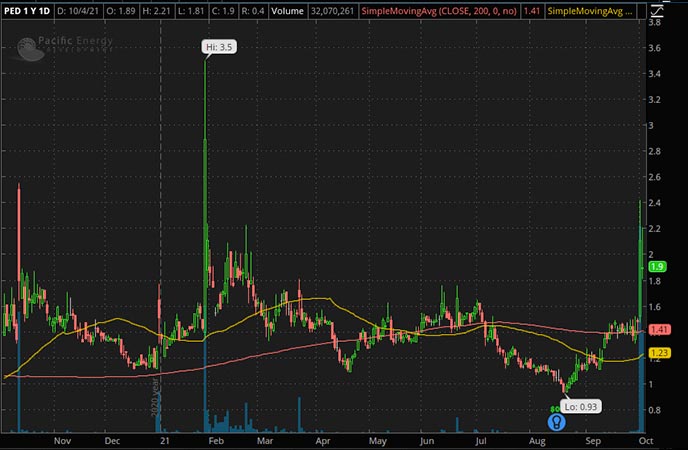Click the Nov label on time axis

click(x=62, y=441)
